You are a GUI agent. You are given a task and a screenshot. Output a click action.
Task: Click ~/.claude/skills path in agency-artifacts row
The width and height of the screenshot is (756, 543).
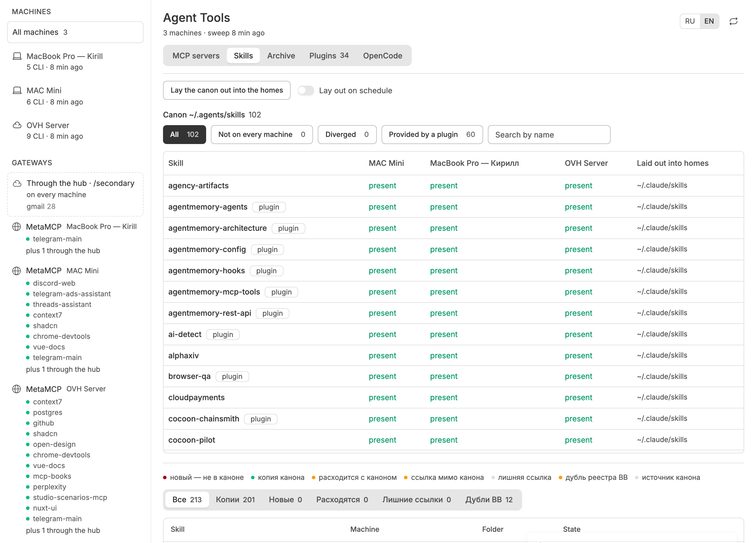click(x=662, y=186)
